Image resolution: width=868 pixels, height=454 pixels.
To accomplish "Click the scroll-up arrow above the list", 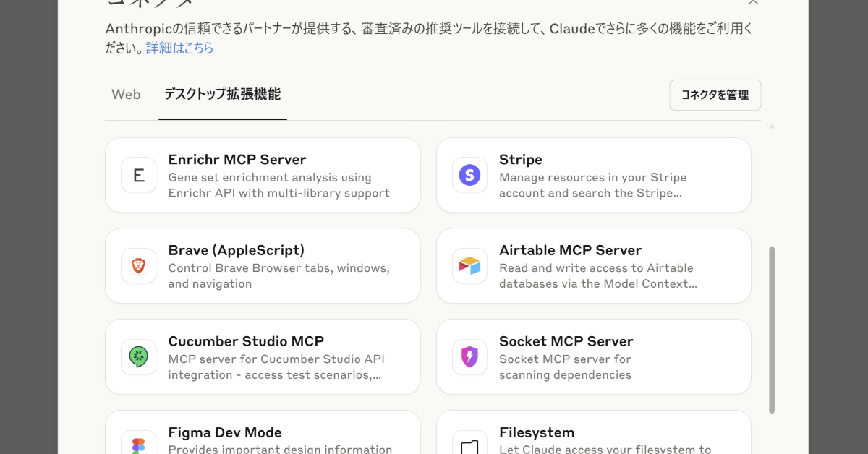I will (x=772, y=127).
